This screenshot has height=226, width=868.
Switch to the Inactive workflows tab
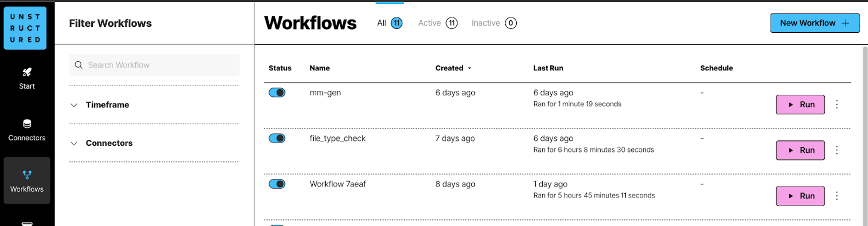(494, 23)
